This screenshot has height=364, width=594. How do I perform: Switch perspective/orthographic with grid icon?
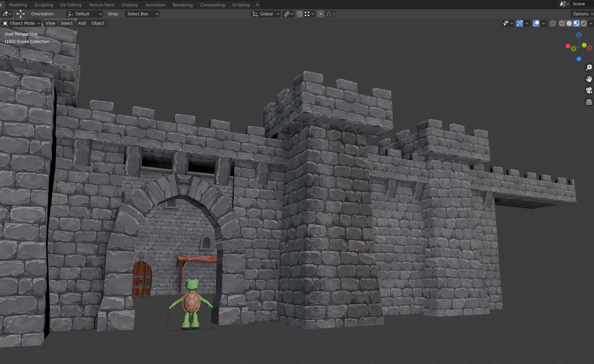(589, 102)
